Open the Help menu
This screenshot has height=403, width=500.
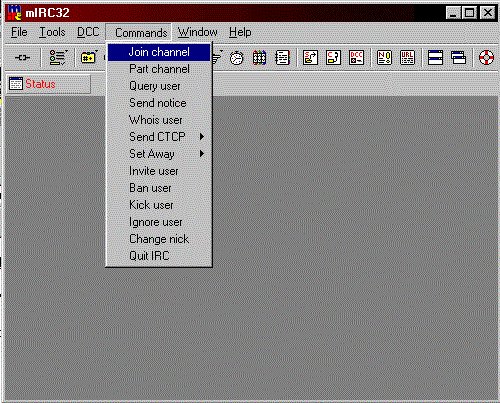(x=240, y=32)
